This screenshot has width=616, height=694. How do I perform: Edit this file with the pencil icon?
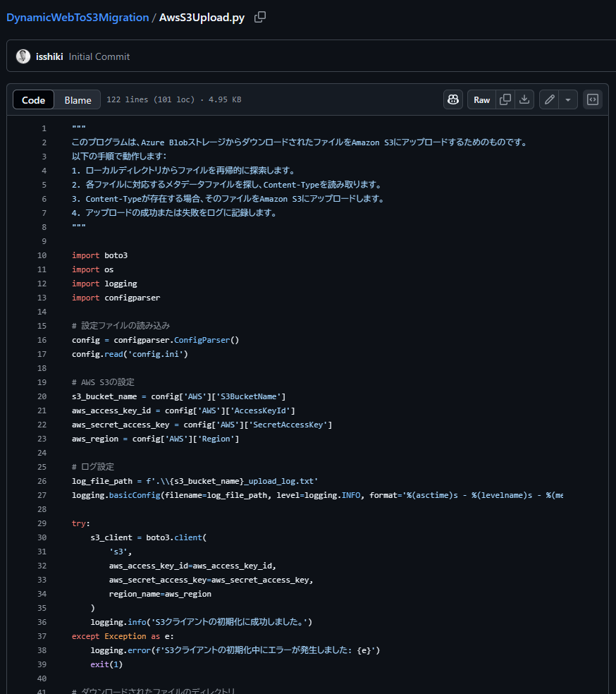548,99
